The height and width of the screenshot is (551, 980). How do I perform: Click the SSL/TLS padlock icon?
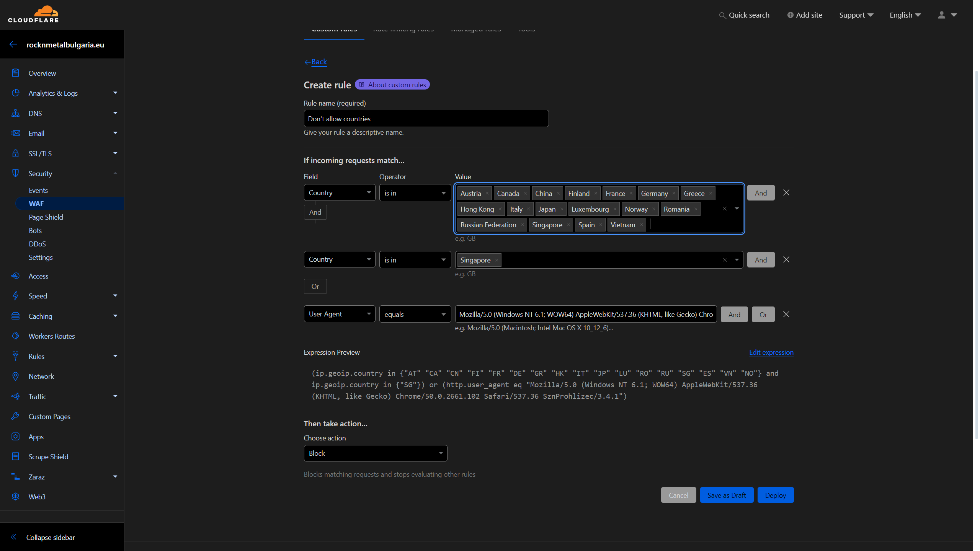(x=15, y=153)
